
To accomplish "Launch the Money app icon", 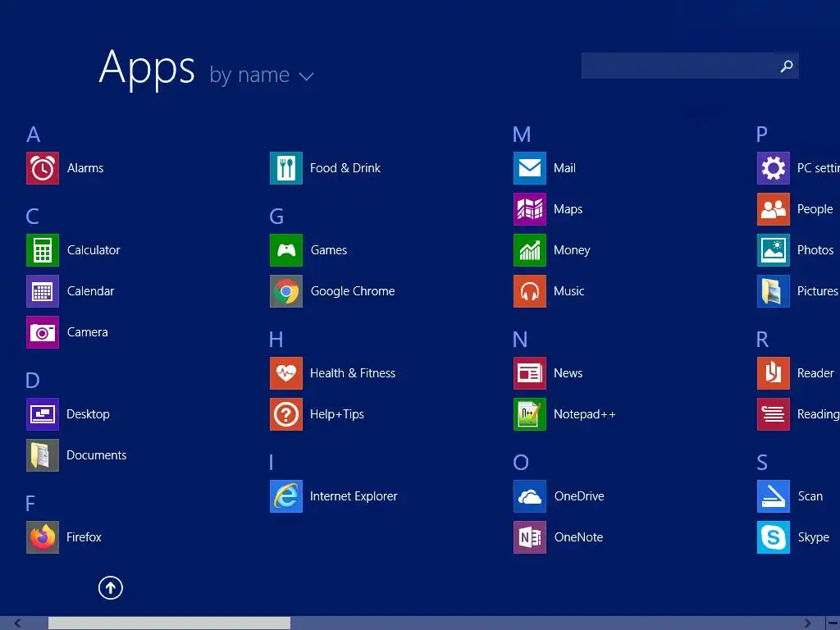I will pyautogui.click(x=530, y=250).
